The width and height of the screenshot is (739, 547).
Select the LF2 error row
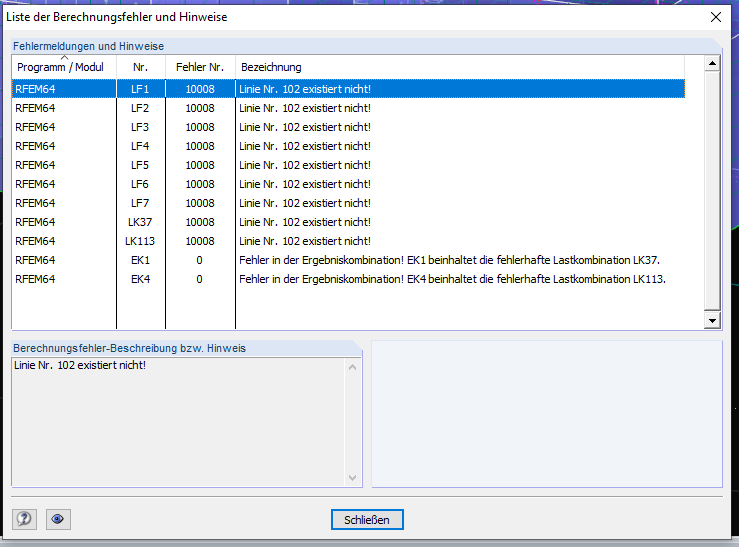tap(348, 108)
